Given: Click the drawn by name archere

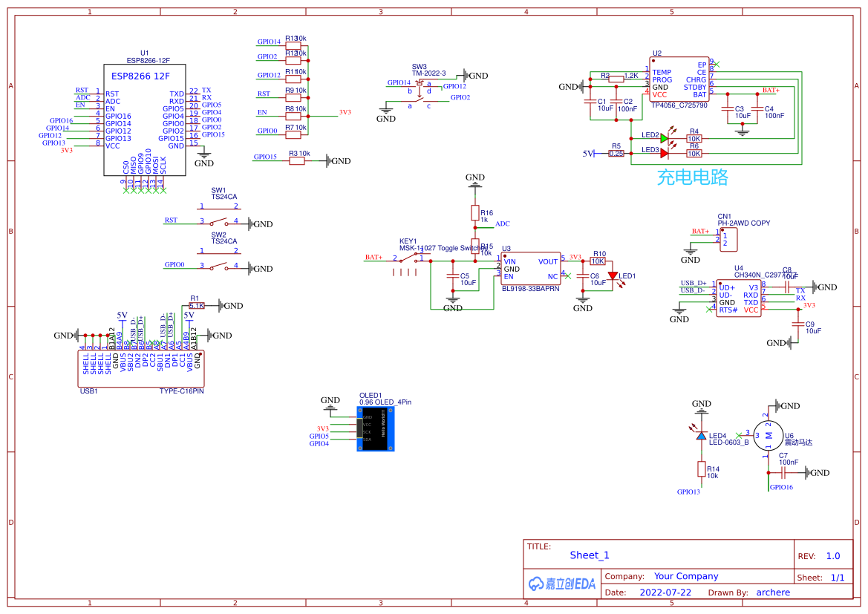Looking at the screenshot, I should (x=774, y=592).
